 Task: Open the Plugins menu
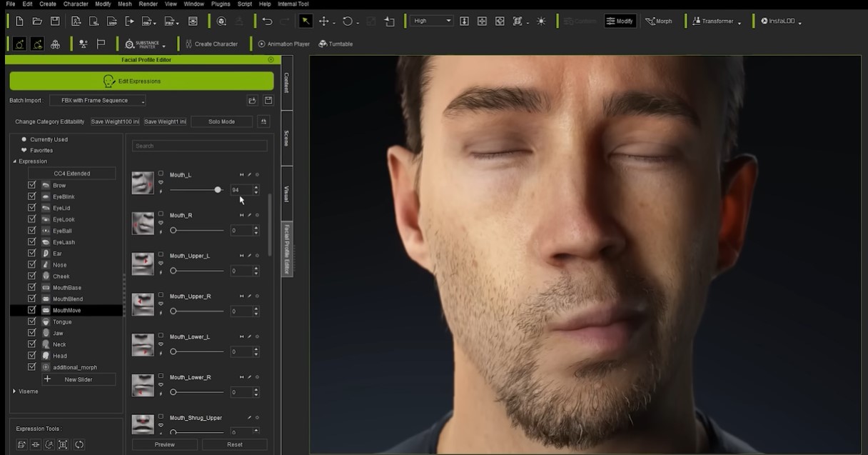coord(221,4)
